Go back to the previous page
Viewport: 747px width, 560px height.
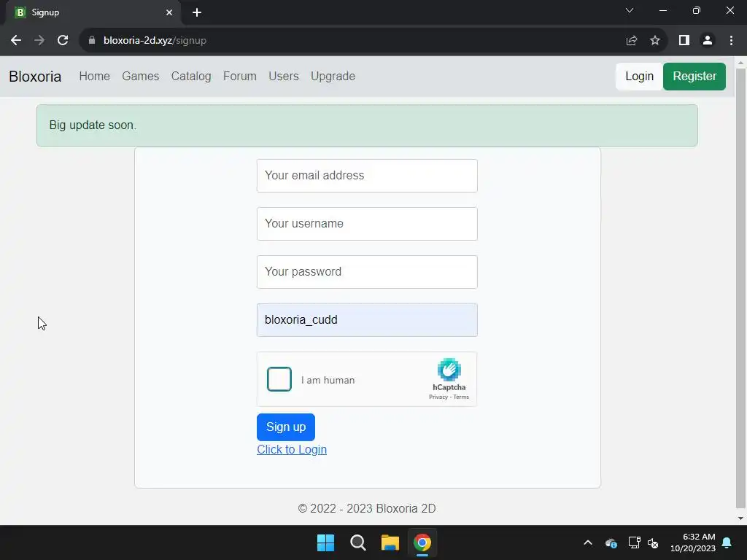coord(16,41)
